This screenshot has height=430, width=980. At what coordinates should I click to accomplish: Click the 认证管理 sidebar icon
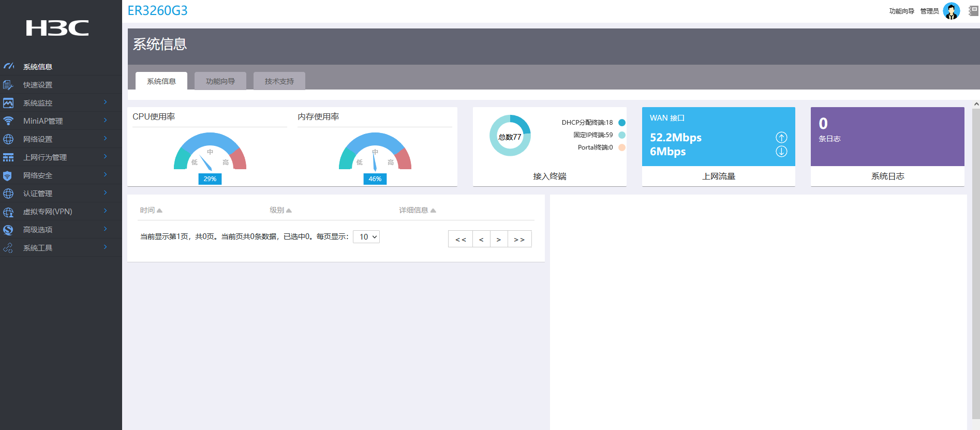point(8,194)
